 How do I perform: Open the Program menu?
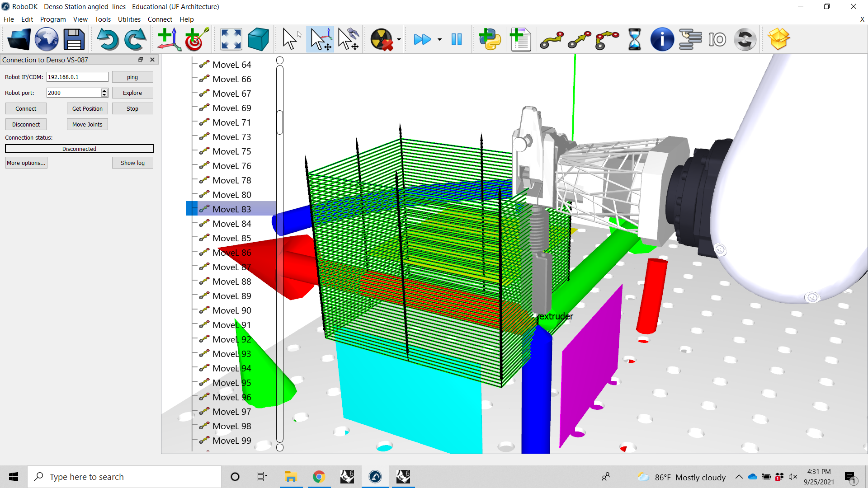[x=53, y=19]
